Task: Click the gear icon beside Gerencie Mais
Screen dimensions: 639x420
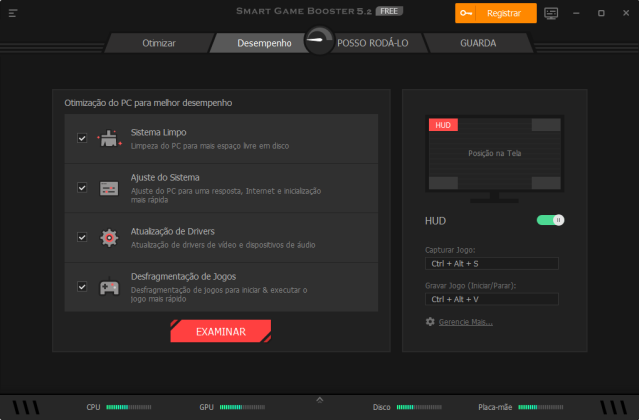Action: [x=430, y=322]
